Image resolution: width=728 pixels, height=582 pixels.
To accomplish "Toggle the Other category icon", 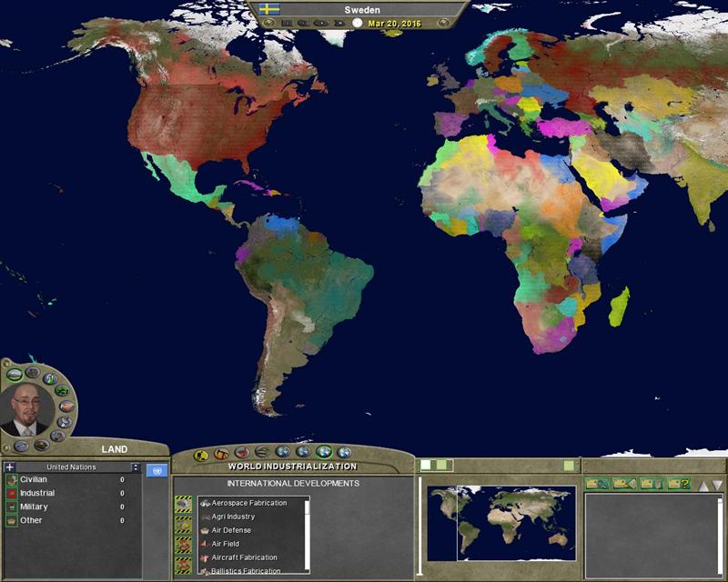I will tap(11, 520).
